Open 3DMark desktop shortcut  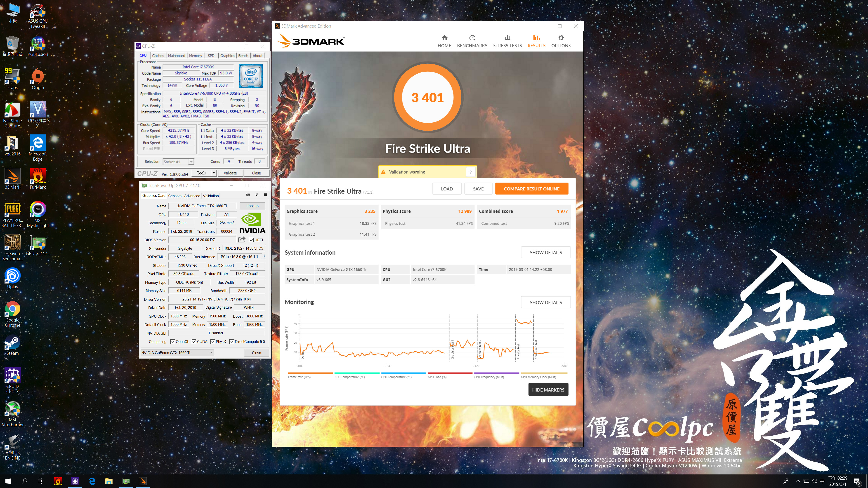(x=12, y=178)
